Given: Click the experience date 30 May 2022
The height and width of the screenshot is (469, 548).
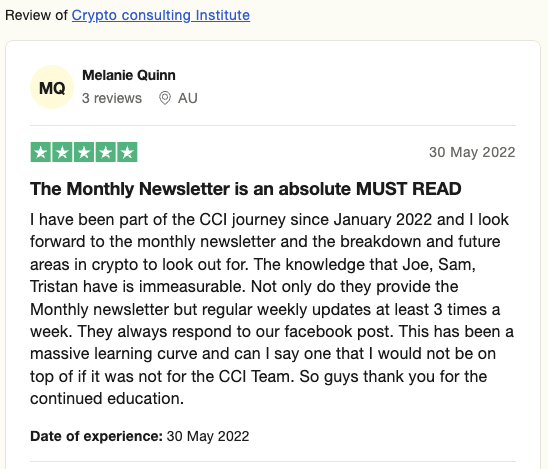Looking at the screenshot, I should coord(208,436).
